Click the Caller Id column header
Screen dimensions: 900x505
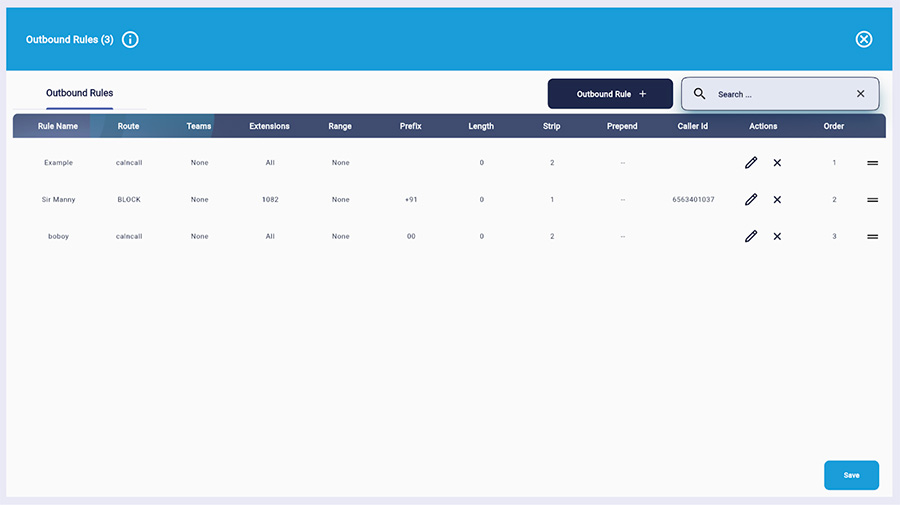[x=693, y=127]
